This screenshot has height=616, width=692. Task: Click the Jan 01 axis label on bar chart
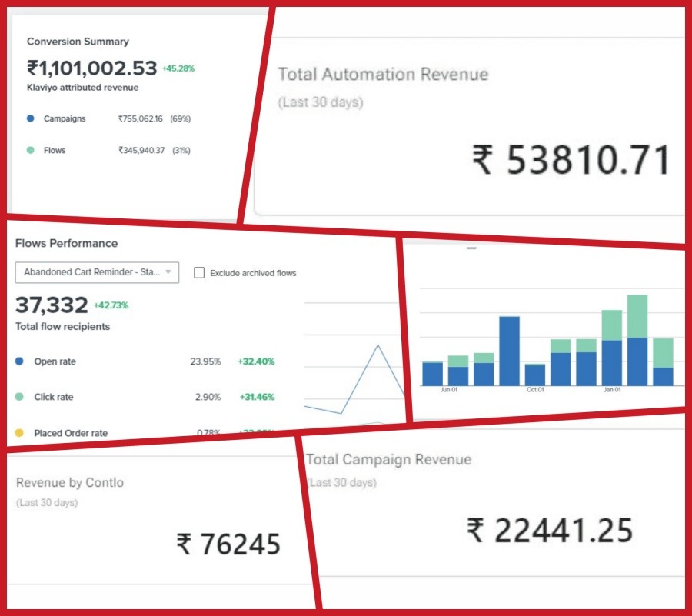click(x=612, y=390)
